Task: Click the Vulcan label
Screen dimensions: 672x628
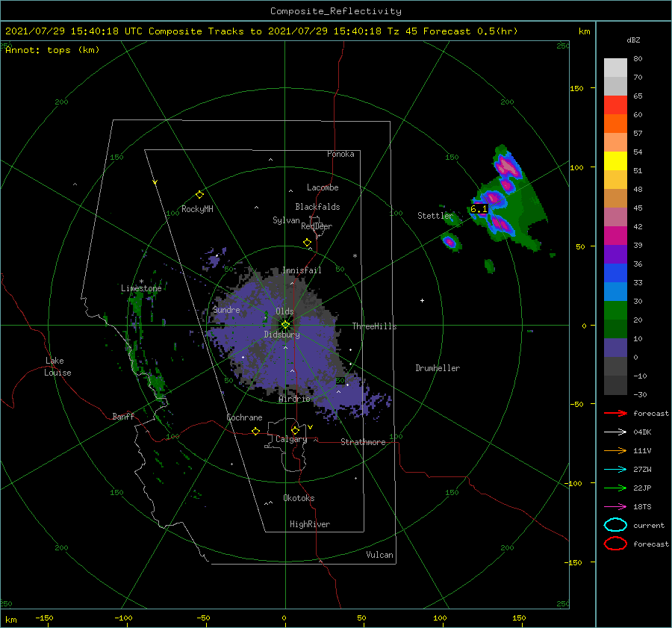Action: (380, 555)
